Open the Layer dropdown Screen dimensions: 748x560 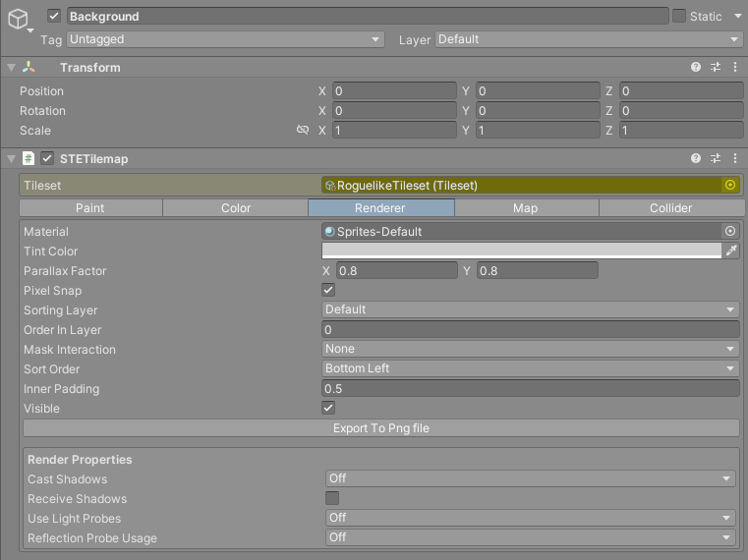[589, 39]
